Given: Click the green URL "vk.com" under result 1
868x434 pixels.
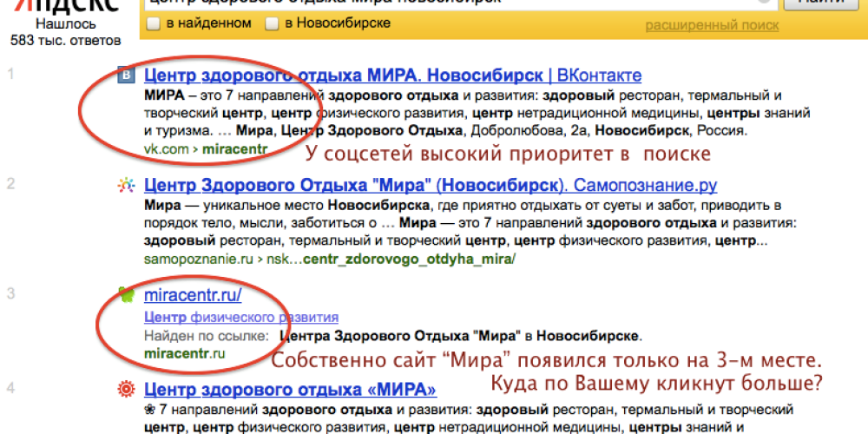Looking at the screenshot, I should (x=168, y=149).
